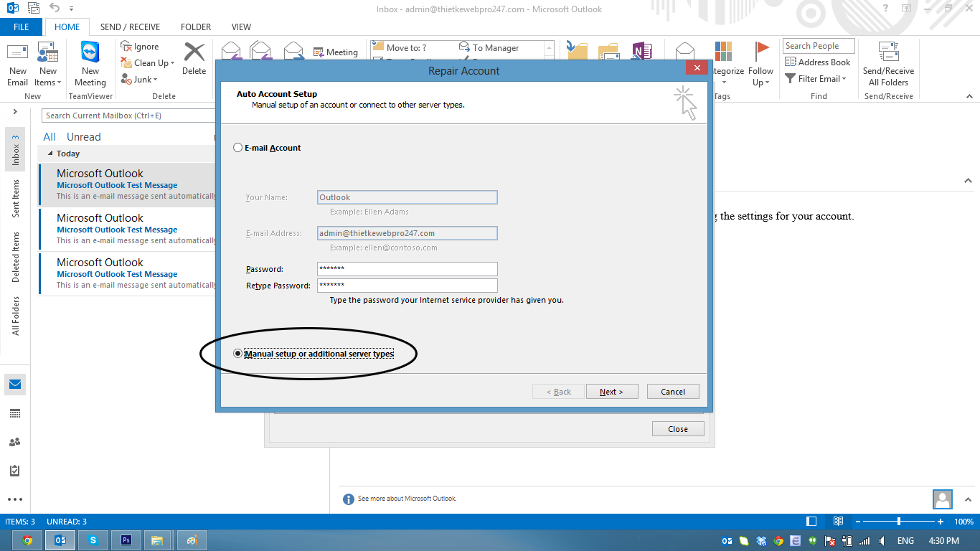Open the New Items dropdown
980x551 pixels.
click(x=48, y=77)
